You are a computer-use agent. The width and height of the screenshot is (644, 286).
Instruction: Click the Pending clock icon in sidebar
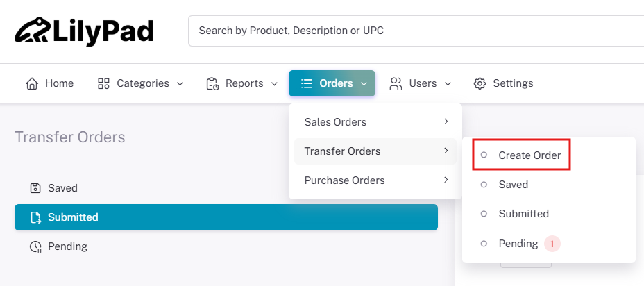pos(35,246)
